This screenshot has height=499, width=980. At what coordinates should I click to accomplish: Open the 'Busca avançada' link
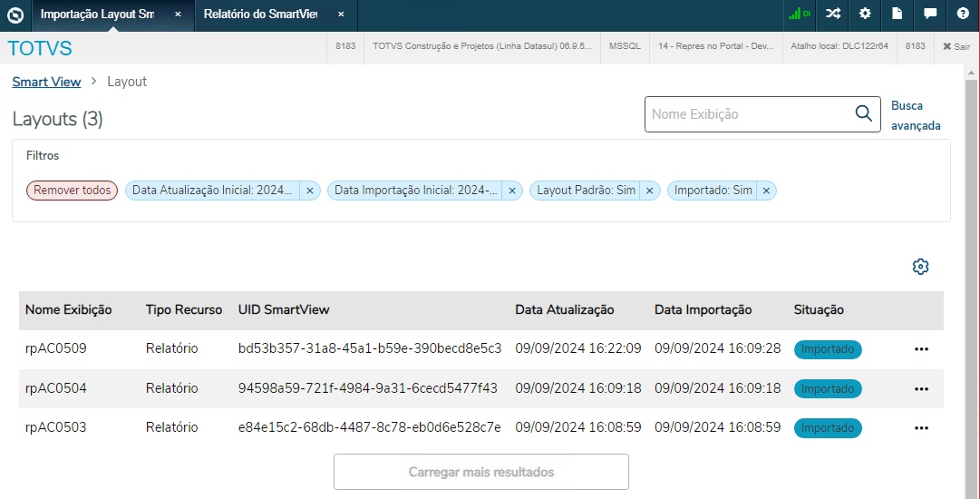click(x=916, y=116)
